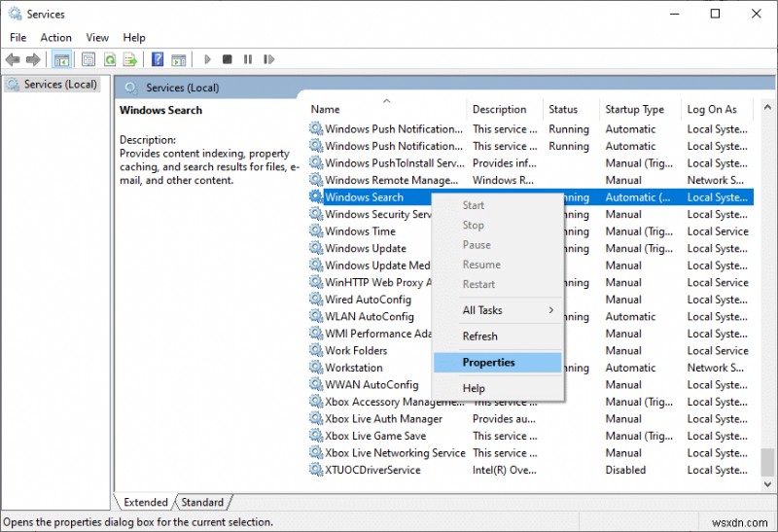Select the XTUOCDriverService row

530,470
